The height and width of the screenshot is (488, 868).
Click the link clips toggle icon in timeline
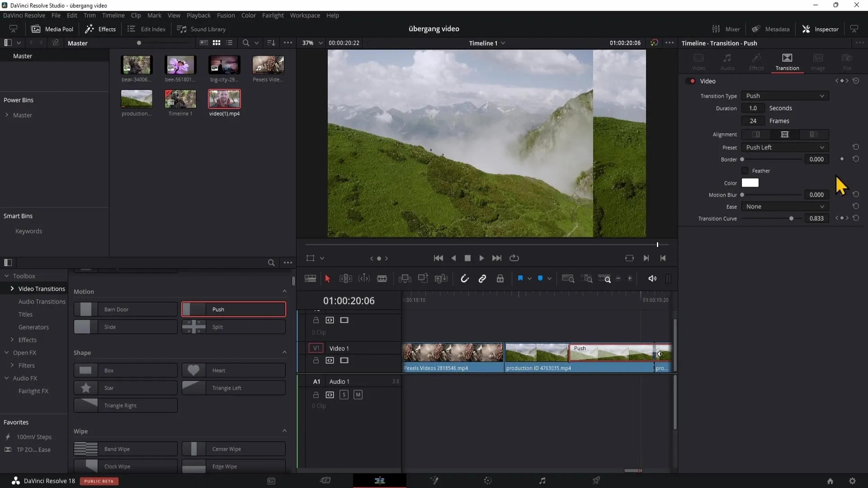(483, 278)
